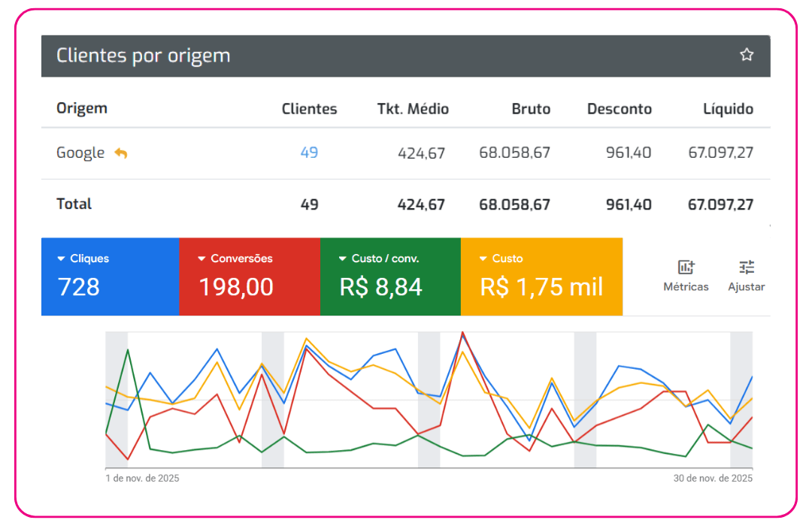Open the blue 49 clients link
Screen dimensions: 812x526
309,153
